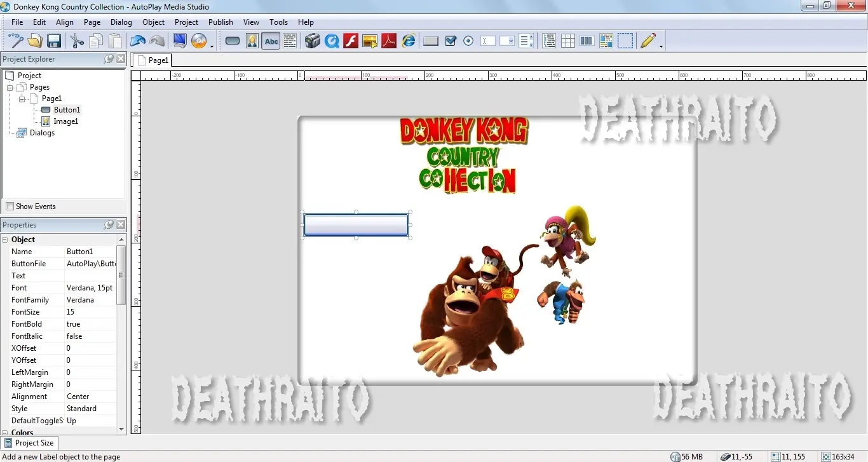Add a plugin object with pencil icon
The height and width of the screenshot is (462, 868).
[648, 41]
